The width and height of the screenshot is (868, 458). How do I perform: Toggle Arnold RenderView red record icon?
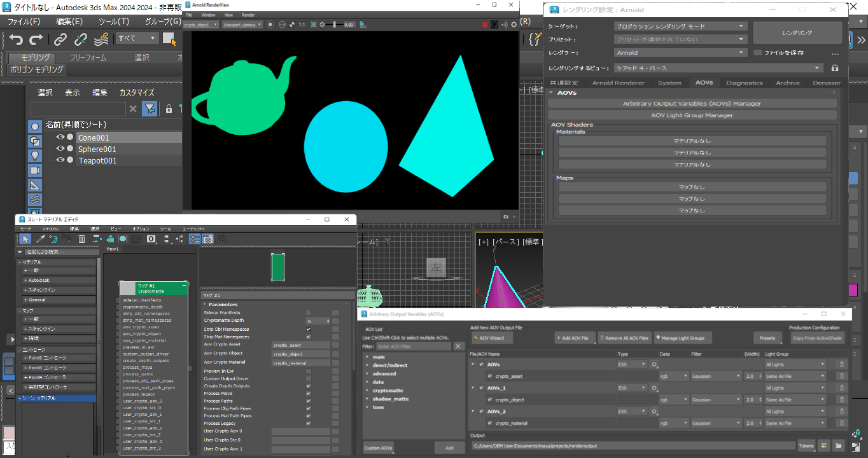click(484, 25)
